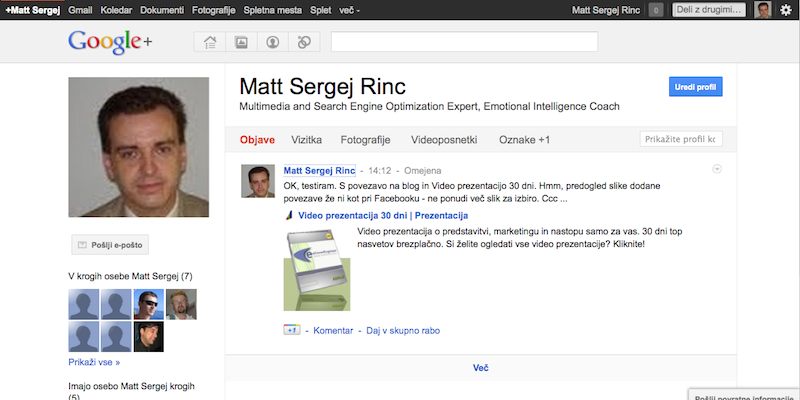Expand more posts with 'Več'
800x400 pixels.
481,368
